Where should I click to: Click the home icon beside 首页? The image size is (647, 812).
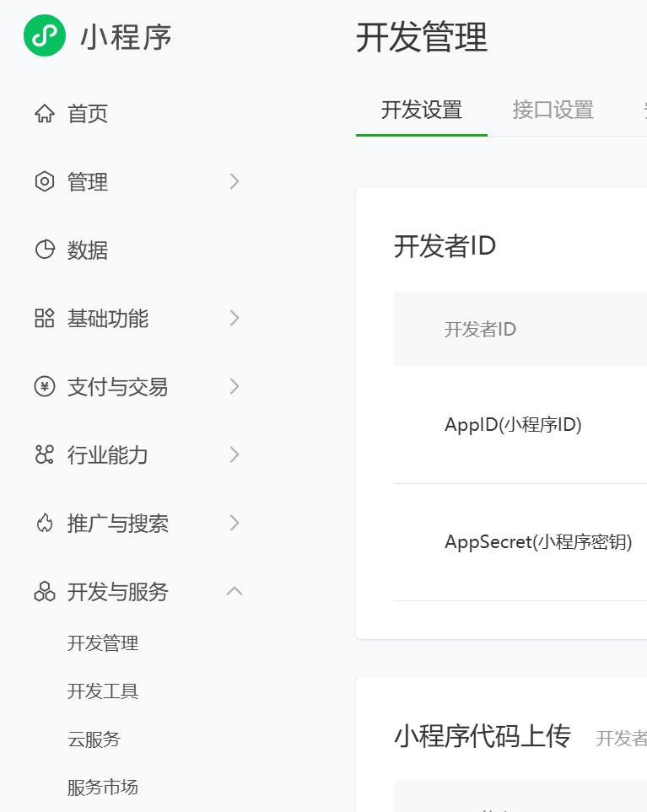(x=44, y=114)
